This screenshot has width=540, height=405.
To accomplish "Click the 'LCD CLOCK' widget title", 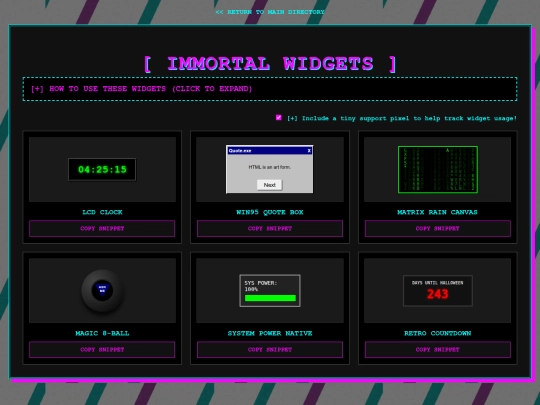I will (x=102, y=212).
